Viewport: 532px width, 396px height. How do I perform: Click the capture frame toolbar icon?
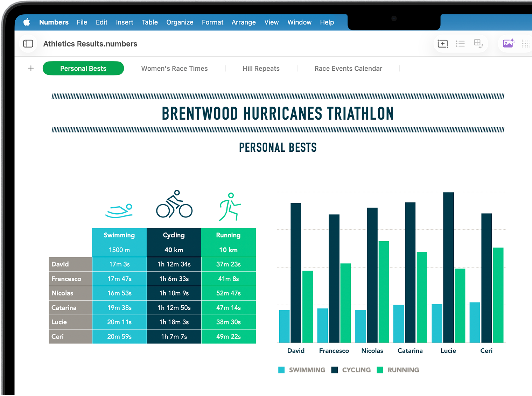[442, 44]
